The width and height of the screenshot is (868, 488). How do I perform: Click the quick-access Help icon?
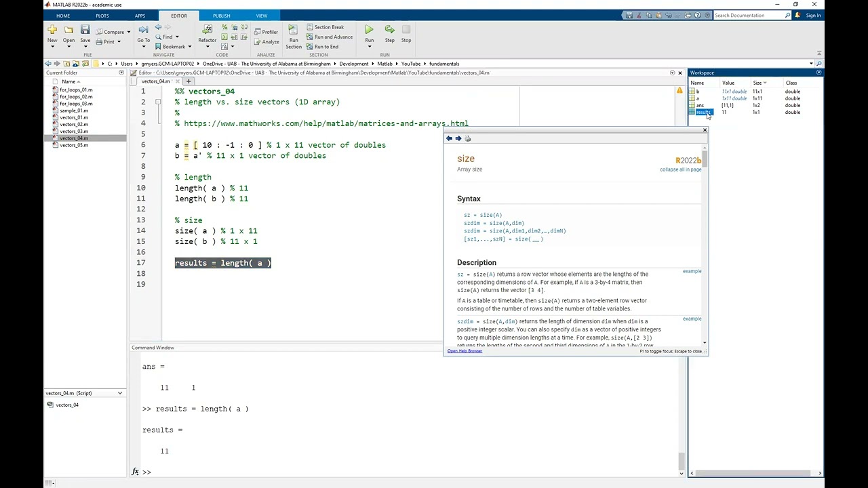[698, 15]
